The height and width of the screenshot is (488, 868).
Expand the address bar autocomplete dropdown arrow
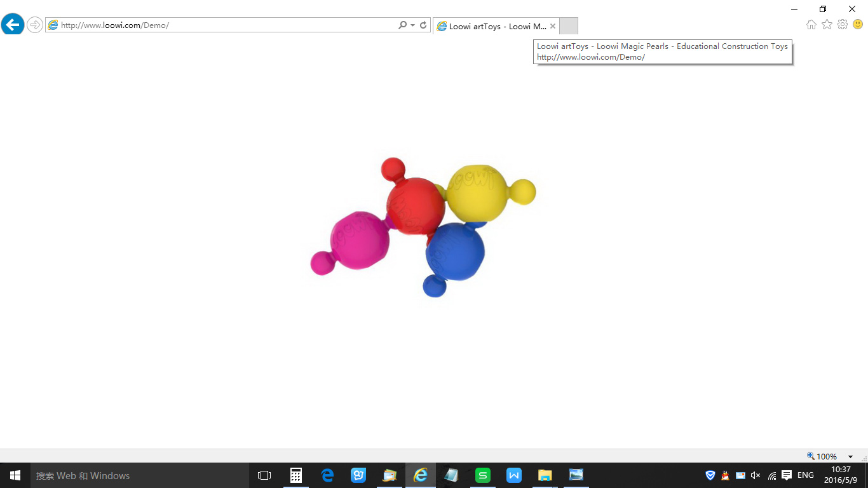coord(413,25)
